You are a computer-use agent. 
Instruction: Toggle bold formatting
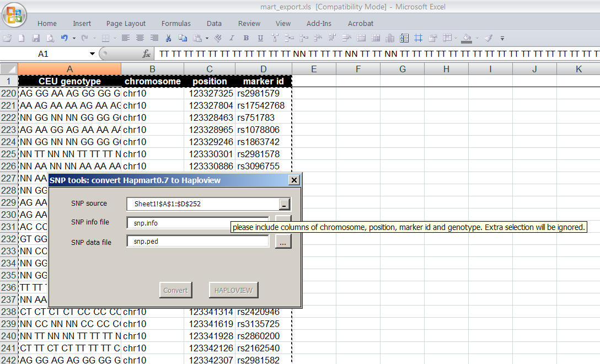246,38
